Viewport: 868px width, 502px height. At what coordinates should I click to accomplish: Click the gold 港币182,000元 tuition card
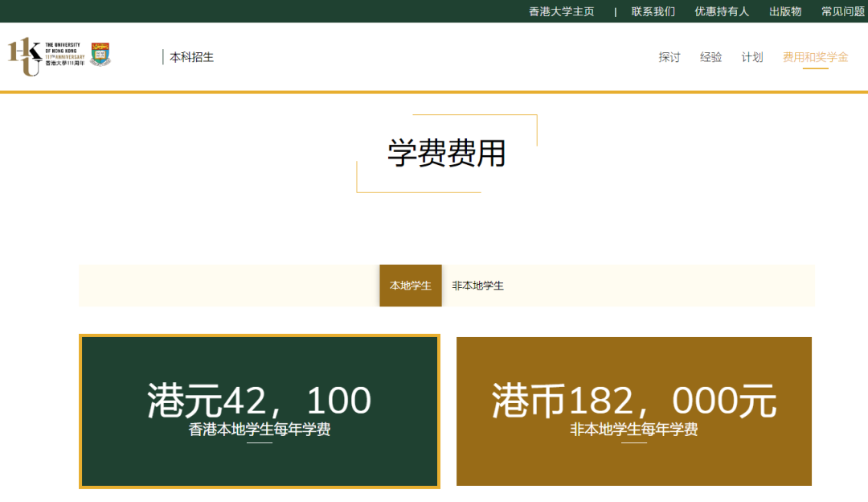[x=633, y=411]
